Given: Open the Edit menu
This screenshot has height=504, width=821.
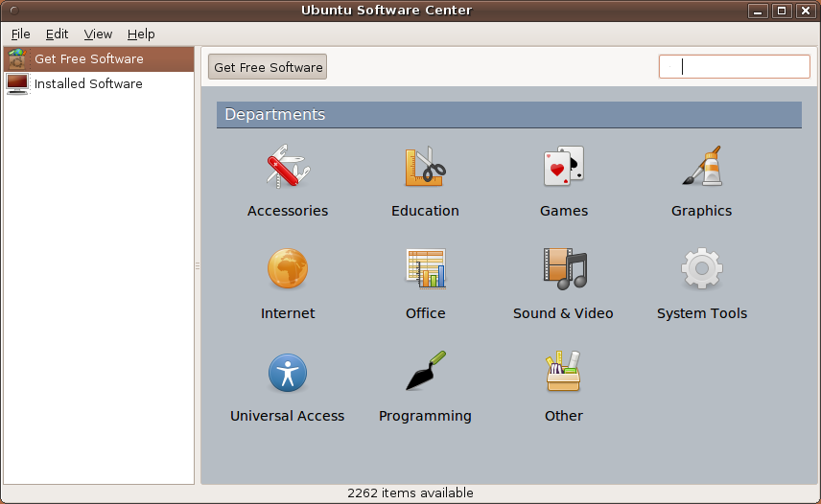Looking at the screenshot, I should (x=57, y=34).
